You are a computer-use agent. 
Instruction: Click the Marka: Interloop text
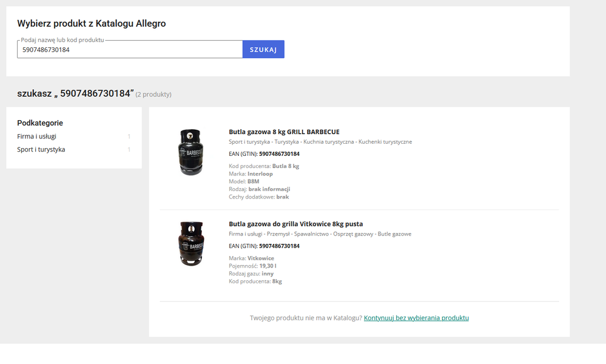tap(251, 174)
